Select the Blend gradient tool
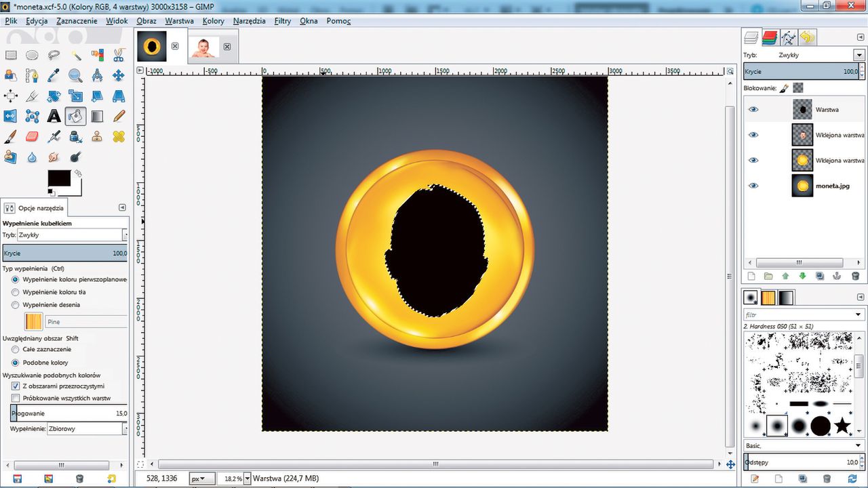The height and width of the screenshot is (488, 868). click(97, 116)
